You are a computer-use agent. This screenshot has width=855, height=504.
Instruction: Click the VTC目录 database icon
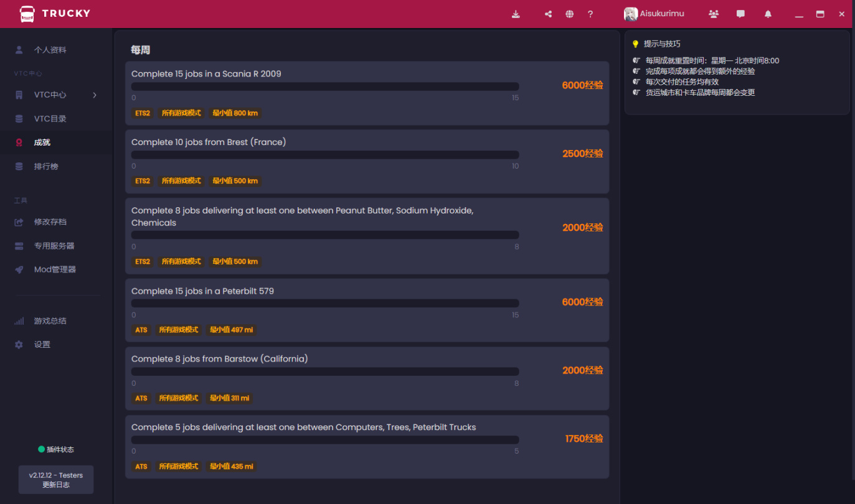pyautogui.click(x=19, y=119)
